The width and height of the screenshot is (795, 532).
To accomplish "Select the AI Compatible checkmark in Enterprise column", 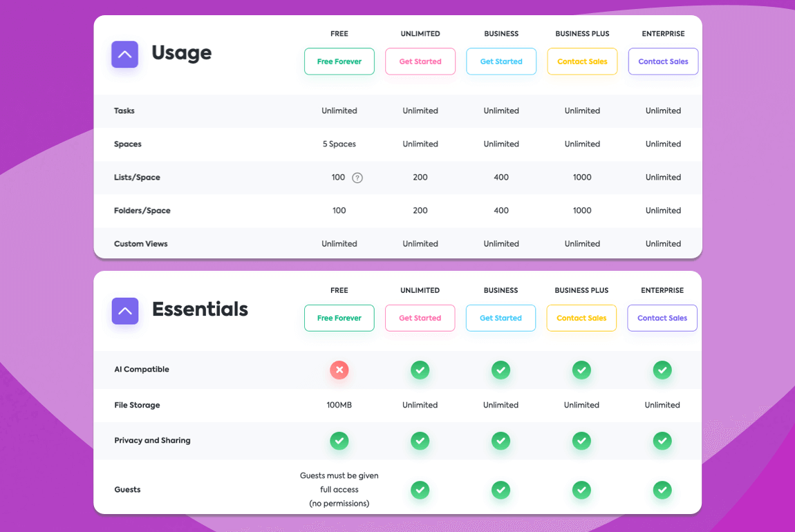I will pyautogui.click(x=662, y=370).
